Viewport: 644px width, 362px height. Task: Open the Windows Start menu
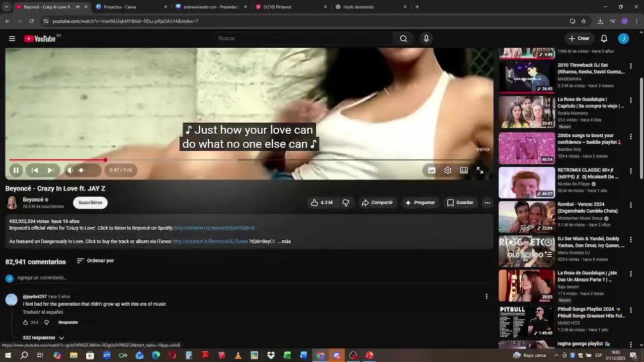coord(8,355)
